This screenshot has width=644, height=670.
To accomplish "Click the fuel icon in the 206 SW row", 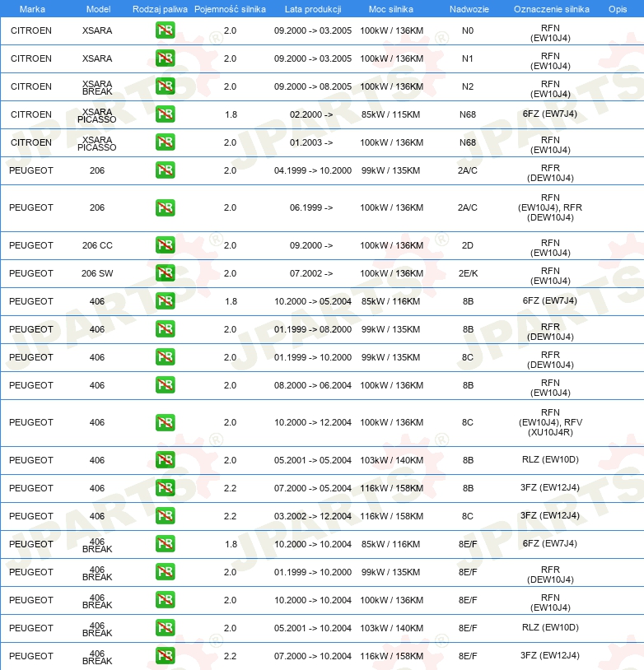I will pyautogui.click(x=165, y=273).
